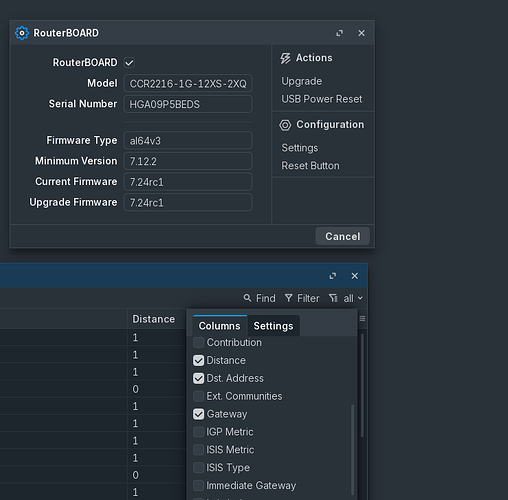Viewport: 508px width, 500px height.
Task: Open Settings under Configuration
Action: pyautogui.click(x=300, y=148)
